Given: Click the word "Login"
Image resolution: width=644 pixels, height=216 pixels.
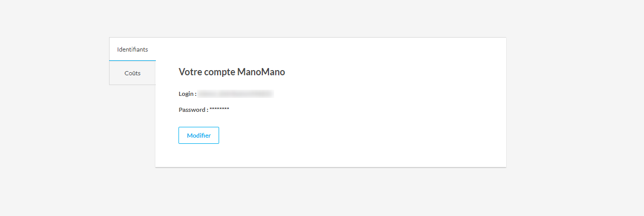Looking at the screenshot, I should [186, 94].
